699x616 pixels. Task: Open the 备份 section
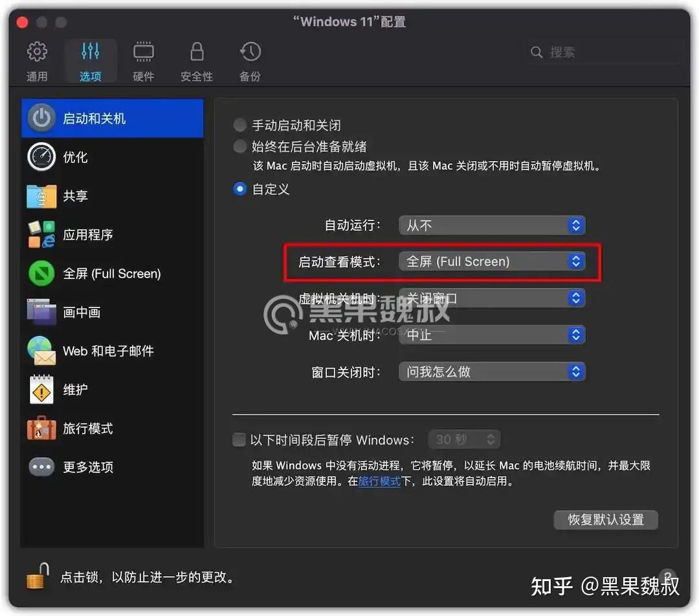coord(249,60)
